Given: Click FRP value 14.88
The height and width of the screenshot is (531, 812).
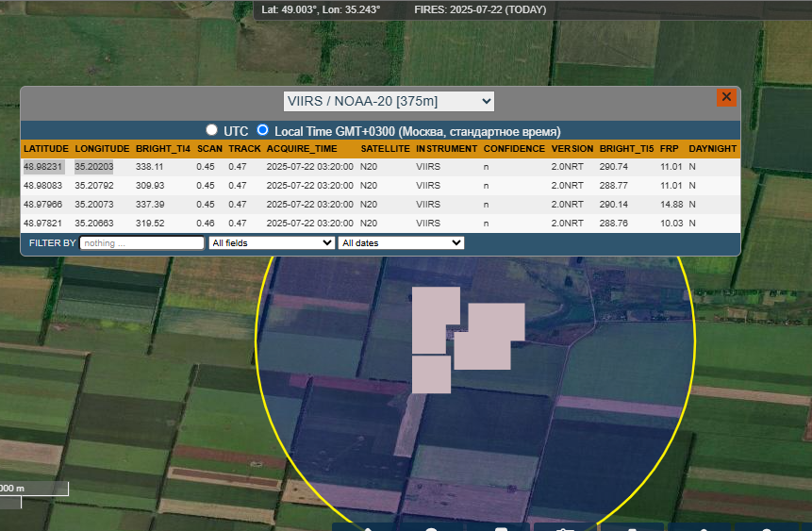Looking at the screenshot, I should [x=671, y=205].
